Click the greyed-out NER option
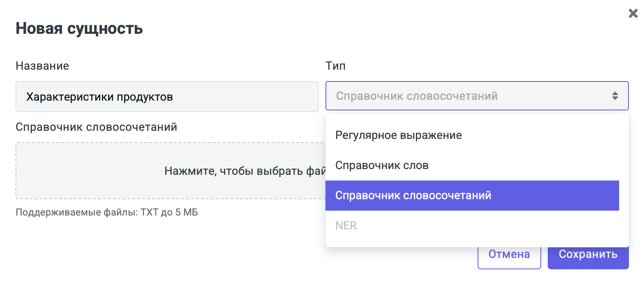The width and height of the screenshot is (644, 284). [x=346, y=226]
